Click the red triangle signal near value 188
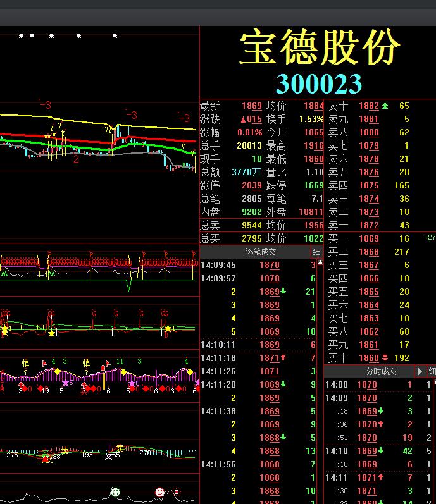This screenshot has width=436, height=504. [x=46, y=459]
